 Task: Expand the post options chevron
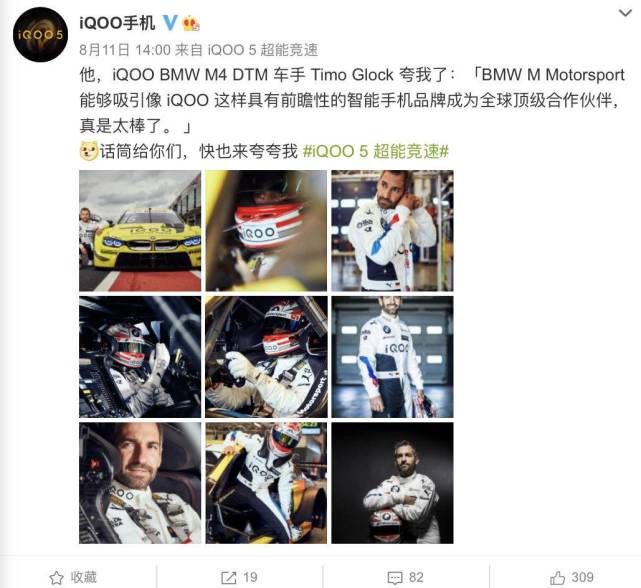click(625, 13)
